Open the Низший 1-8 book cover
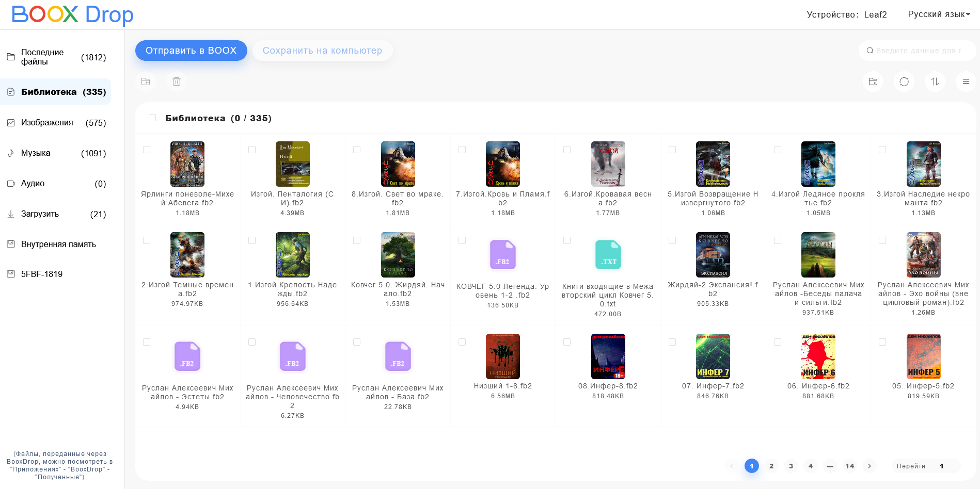Screen dimensions: 980x489 coord(503,356)
